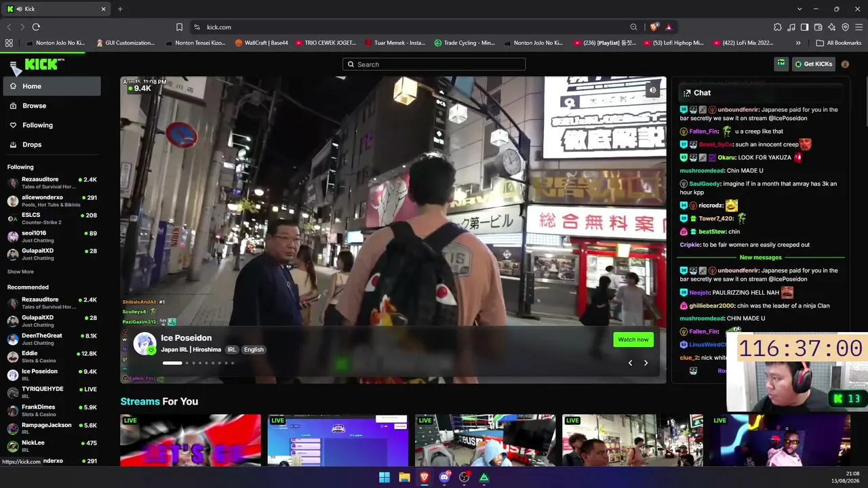The height and width of the screenshot is (488, 868).
Task: Open the browser main menu
Action: click(x=859, y=27)
